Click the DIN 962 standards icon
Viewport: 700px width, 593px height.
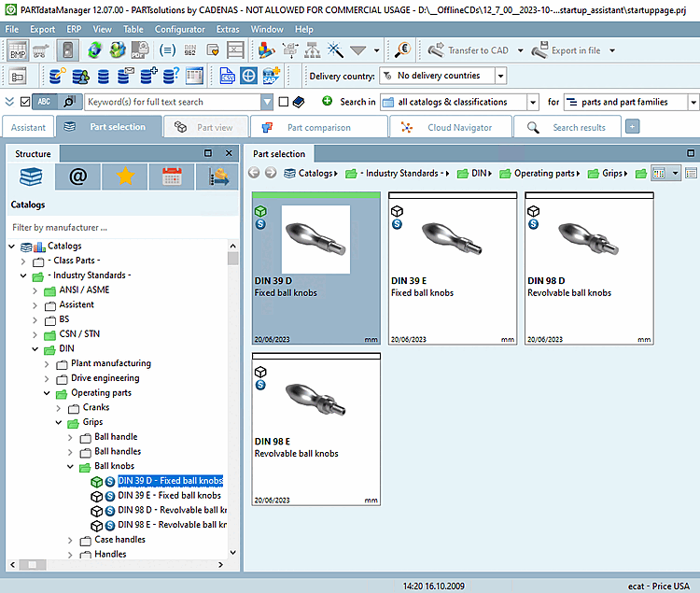pos(190,50)
